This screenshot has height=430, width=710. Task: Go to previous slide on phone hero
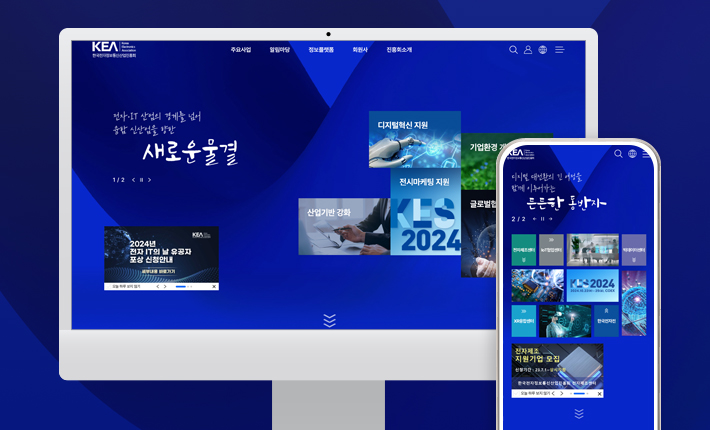[535, 219]
